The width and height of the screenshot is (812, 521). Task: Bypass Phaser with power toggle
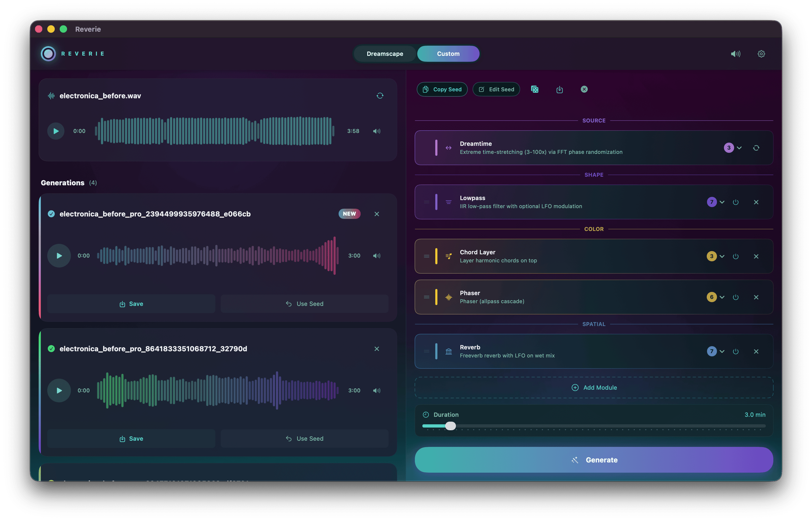735,297
